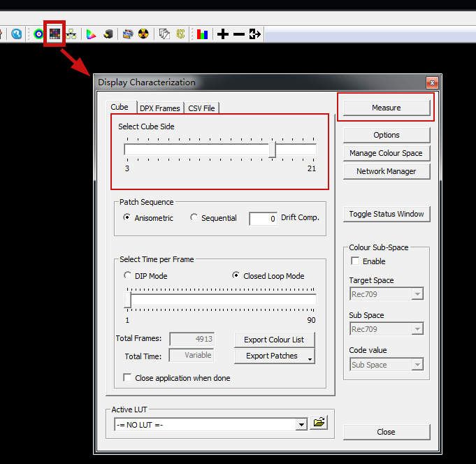Select the Sequential patch sequence option

194,217
